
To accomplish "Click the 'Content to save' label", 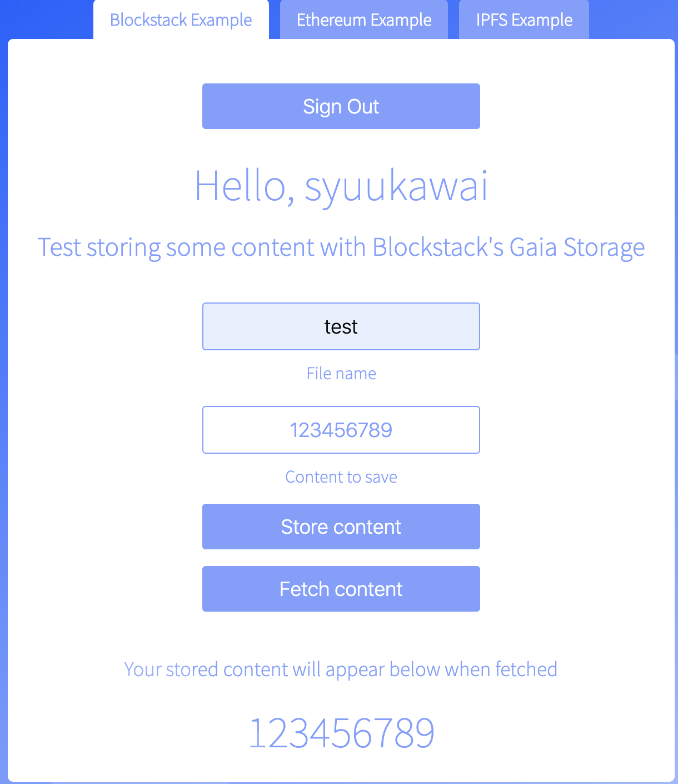I will click(341, 477).
